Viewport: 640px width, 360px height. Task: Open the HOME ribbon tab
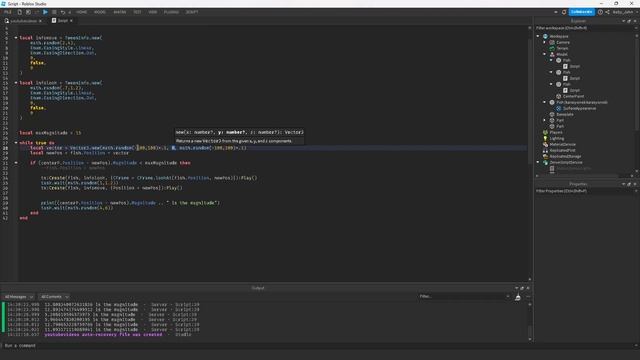tap(81, 12)
